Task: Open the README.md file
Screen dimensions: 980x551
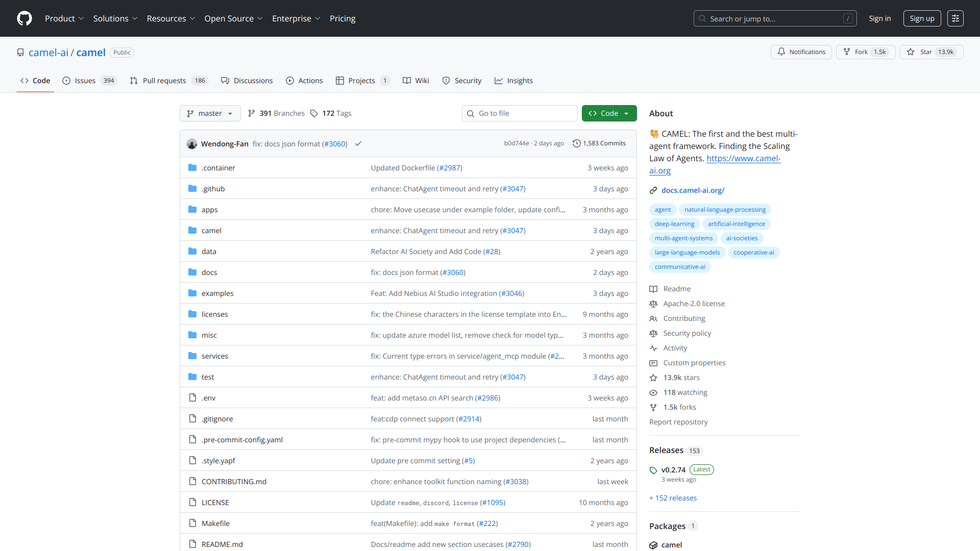Action: (x=222, y=544)
